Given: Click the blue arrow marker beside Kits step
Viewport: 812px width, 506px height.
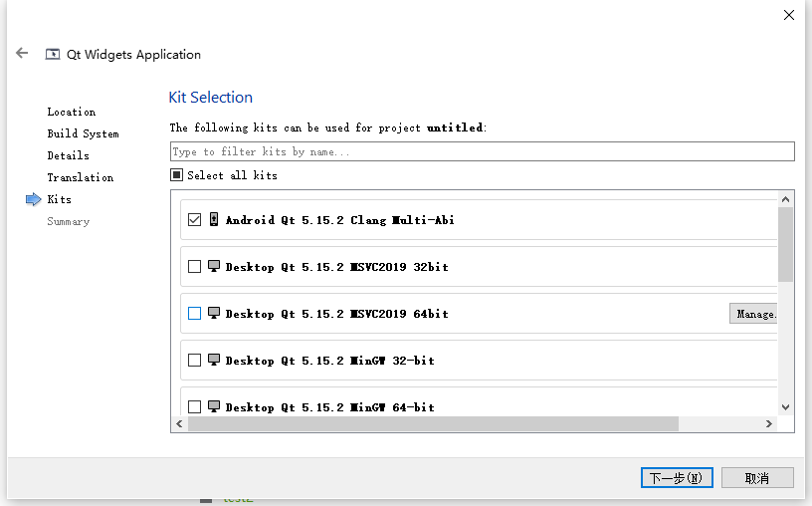Looking at the screenshot, I should point(33,199).
